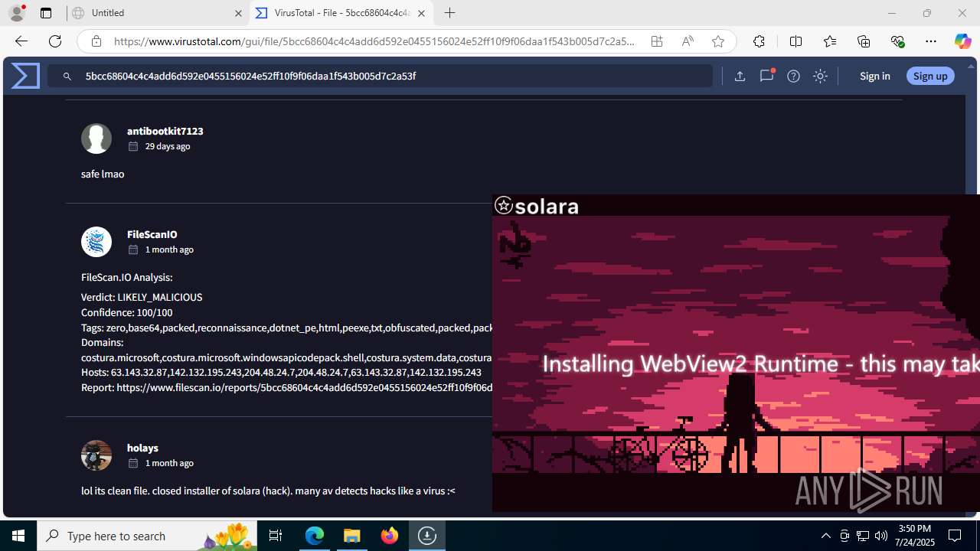Image resolution: width=980 pixels, height=551 pixels.
Task: Open the network tray icon
Action: 863,536
